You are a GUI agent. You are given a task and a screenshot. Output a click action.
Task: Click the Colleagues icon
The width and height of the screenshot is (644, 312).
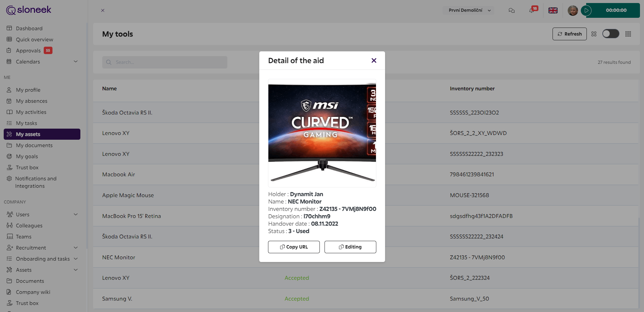coord(9,226)
